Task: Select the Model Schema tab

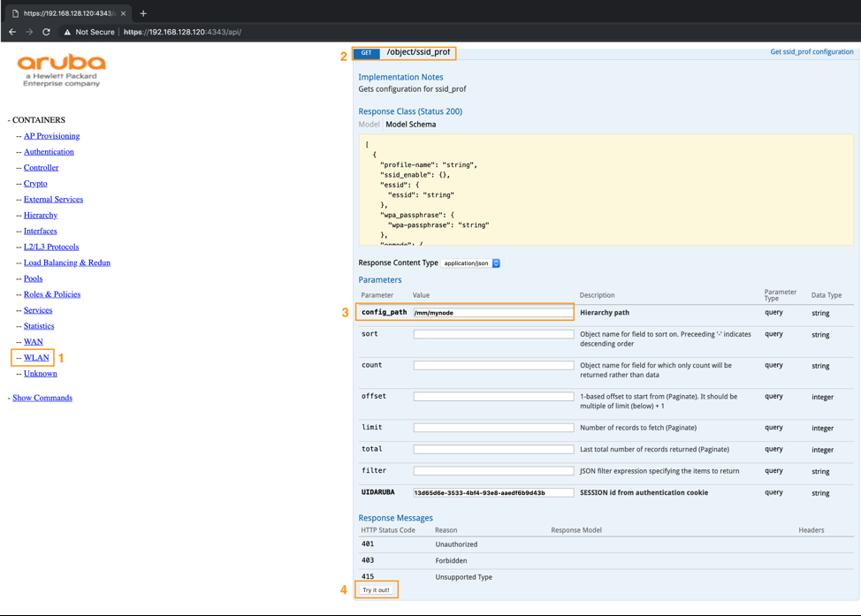Action: [x=410, y=125]
